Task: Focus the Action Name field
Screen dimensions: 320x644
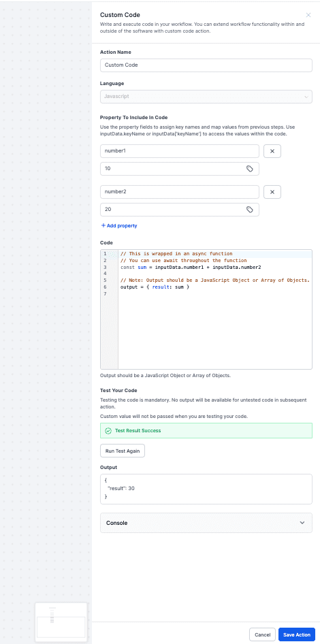Action: [x=206, y=65]
